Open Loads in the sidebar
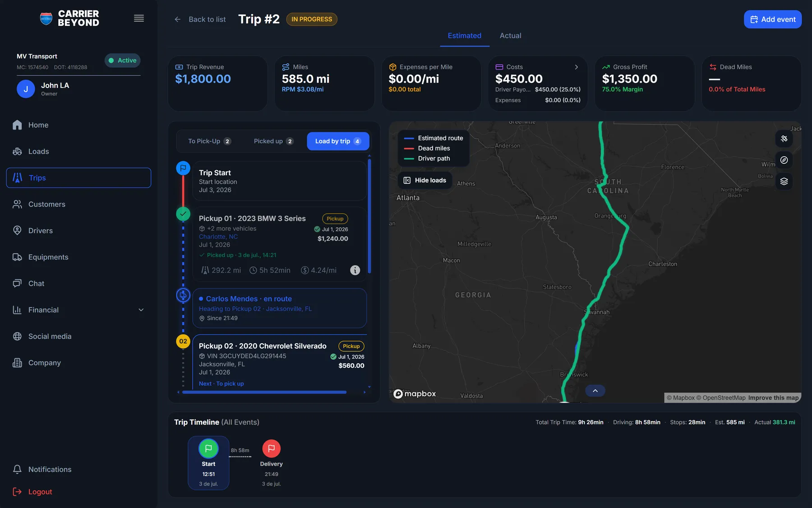This screenshot has width=812, height=508. click(78, 151)
